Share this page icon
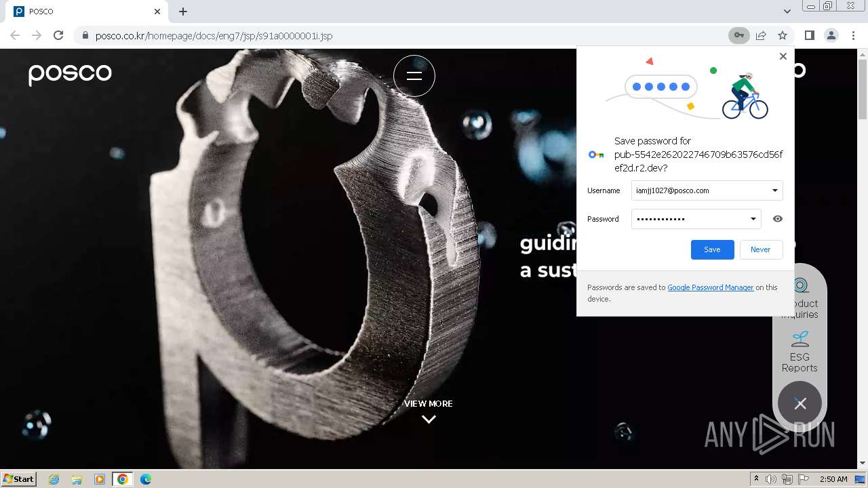The image size is (868, 488). (x=761, y=35)
